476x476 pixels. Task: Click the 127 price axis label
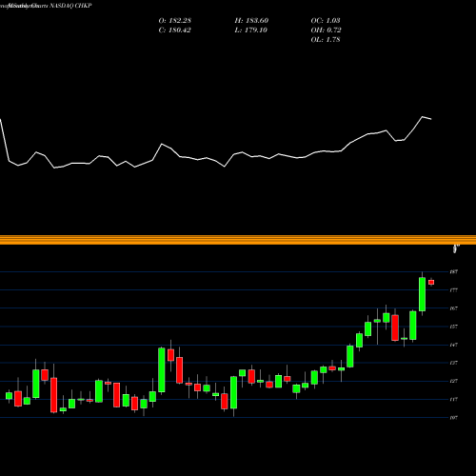(x=454, y=381)
